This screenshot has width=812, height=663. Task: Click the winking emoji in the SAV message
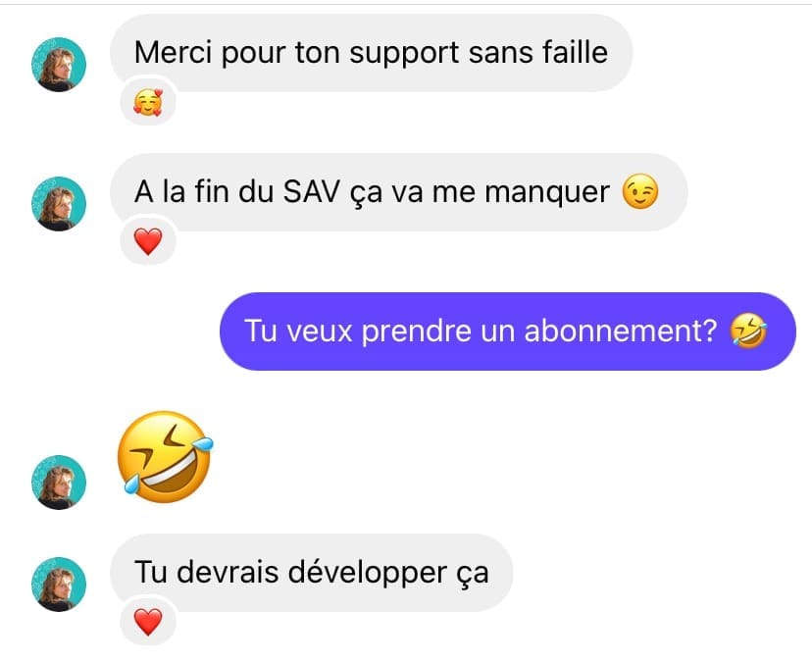click(640, 191)
